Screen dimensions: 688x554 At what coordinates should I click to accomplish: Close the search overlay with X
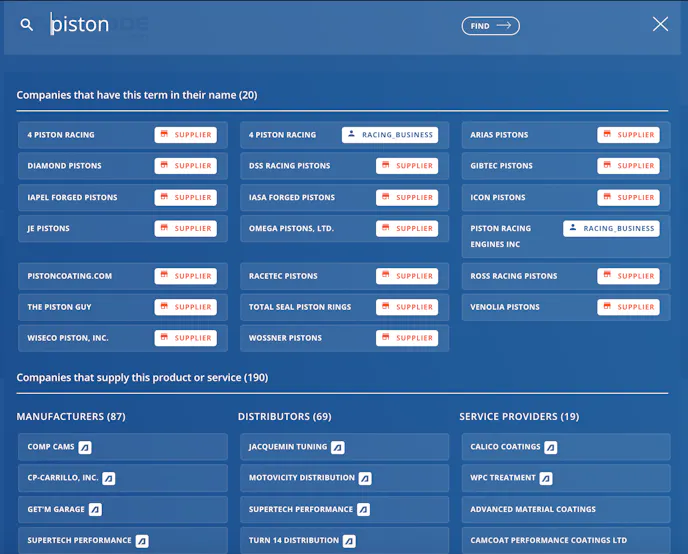(660, 24)
